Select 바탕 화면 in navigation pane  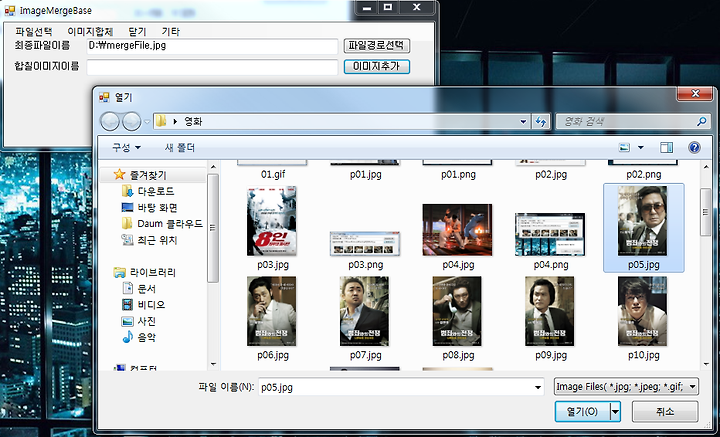[x=157, y=207]
